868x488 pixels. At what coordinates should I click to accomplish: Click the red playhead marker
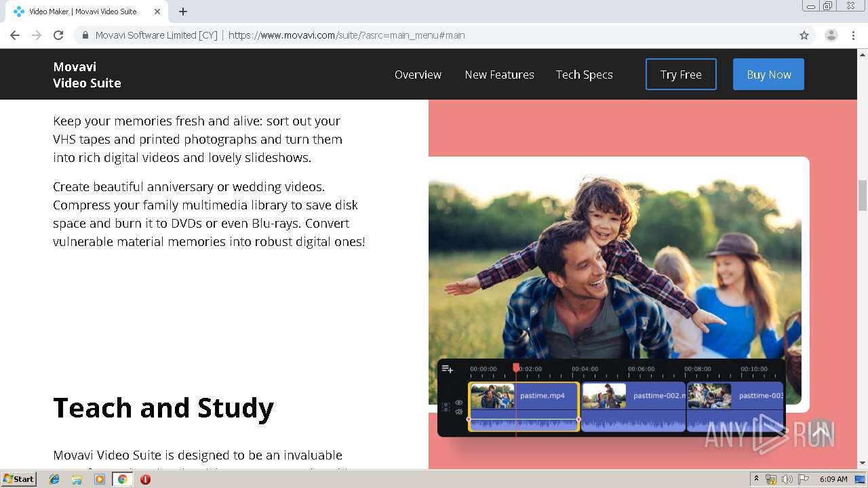point(516,367)
